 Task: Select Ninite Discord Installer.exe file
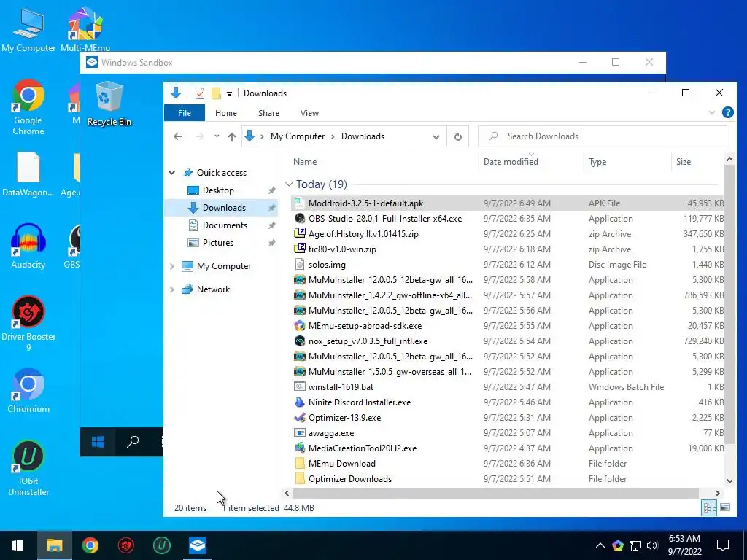[508, 402]
